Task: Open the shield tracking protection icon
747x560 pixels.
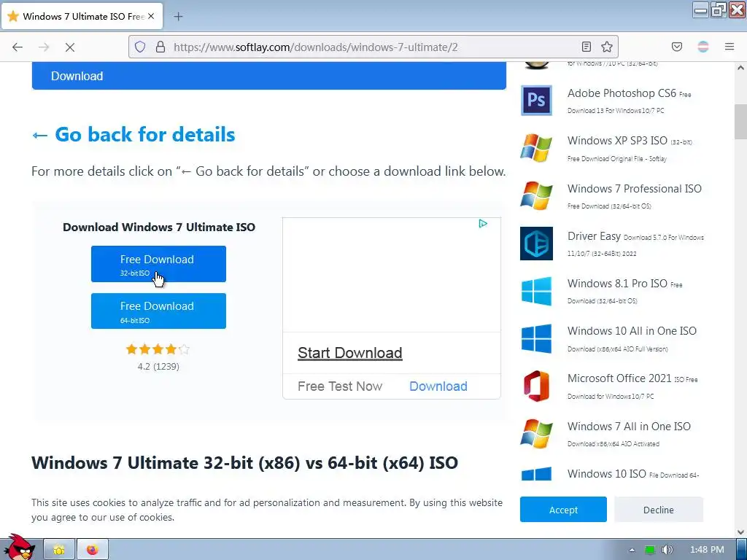Action: [x=139, y=47]
